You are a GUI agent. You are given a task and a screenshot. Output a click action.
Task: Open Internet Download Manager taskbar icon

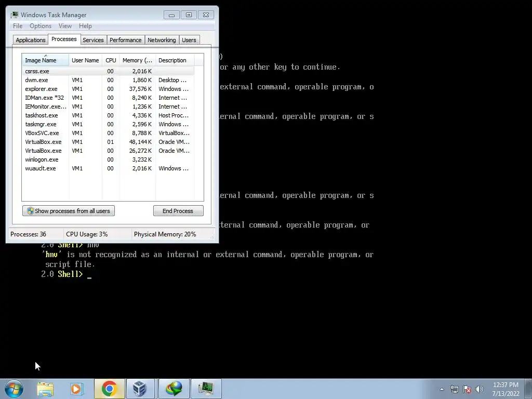tap(174, 389)
